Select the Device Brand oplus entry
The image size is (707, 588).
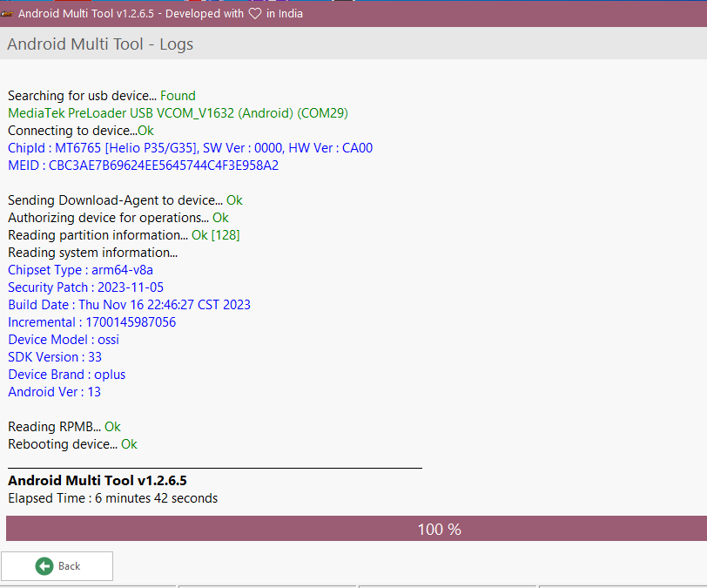[x=66, y=375]
